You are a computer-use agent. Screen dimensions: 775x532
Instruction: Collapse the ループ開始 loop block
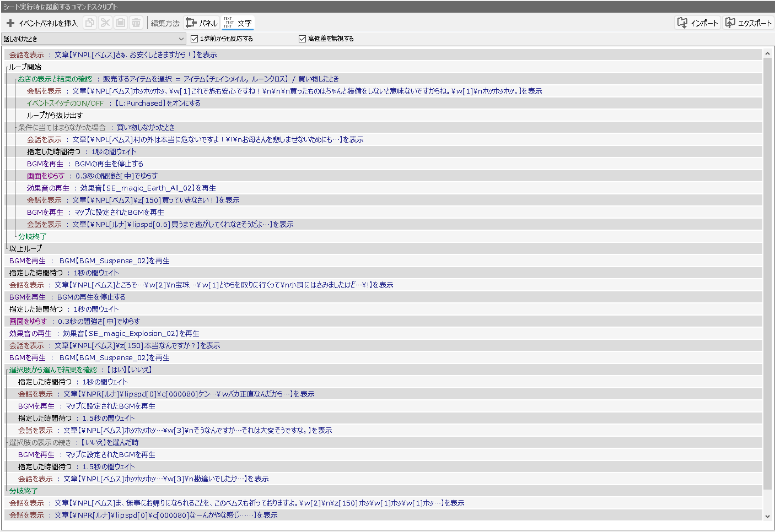click(x=7, y=67)
